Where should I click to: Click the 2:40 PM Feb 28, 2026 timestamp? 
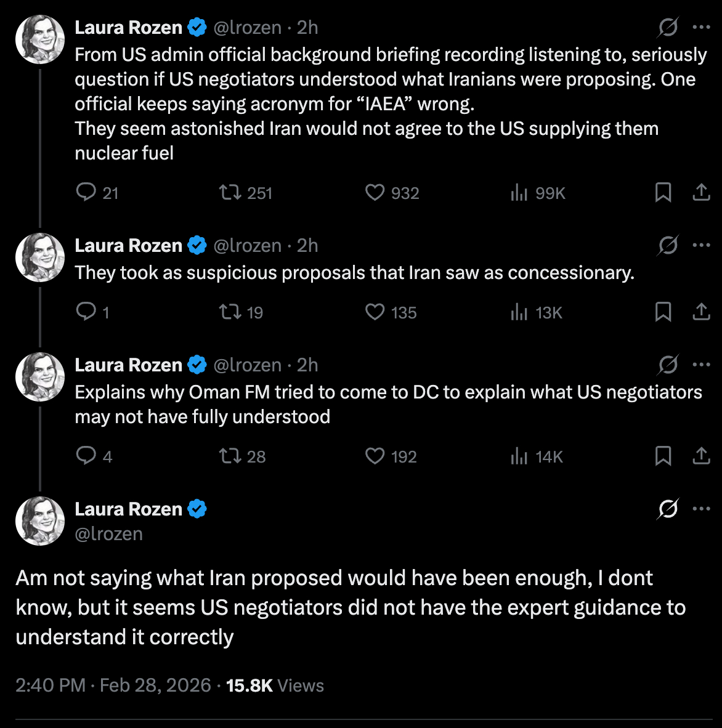tap(113, 686)
